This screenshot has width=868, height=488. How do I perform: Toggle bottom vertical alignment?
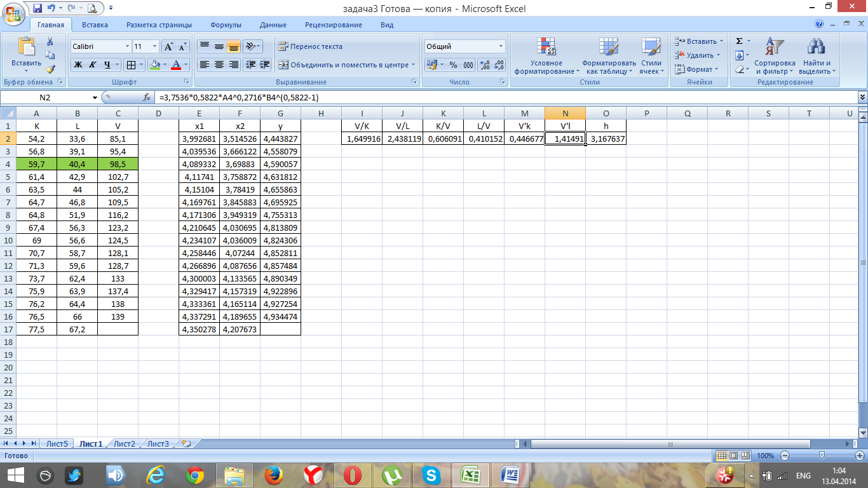coord(233,46)
